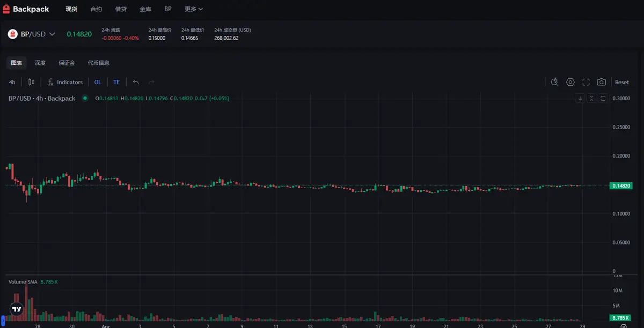This screenshot has width=644, height=328.
Task: Expand the BP/USD trading pair dropdown
Action: tap(32, 34)
